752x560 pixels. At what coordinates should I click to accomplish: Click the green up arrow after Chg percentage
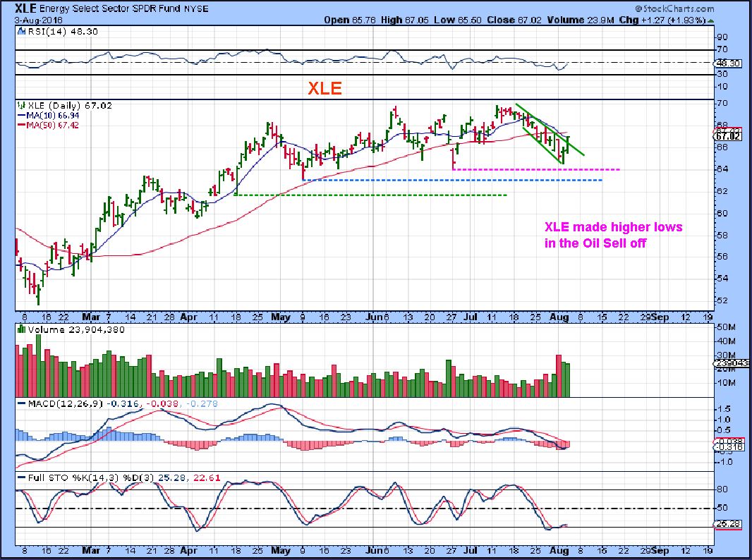(x=710, y=20)
